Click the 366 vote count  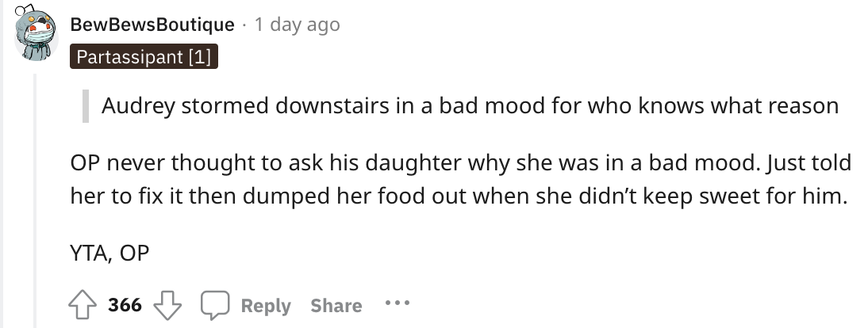(125, 305)
